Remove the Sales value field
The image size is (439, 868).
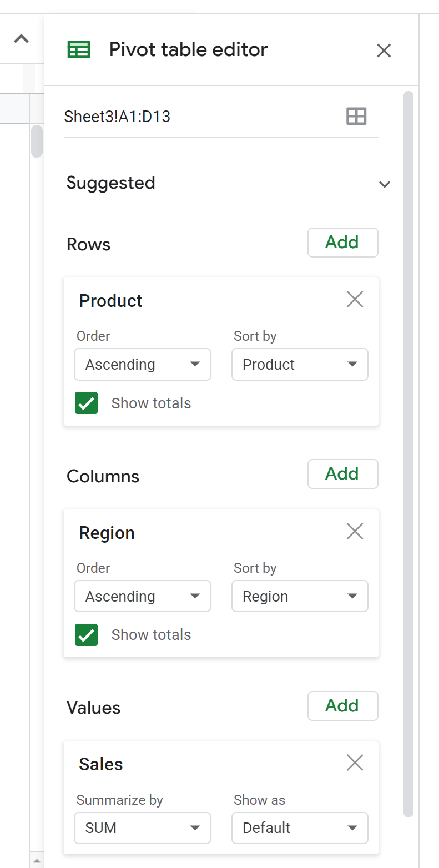tap(355, 763)
